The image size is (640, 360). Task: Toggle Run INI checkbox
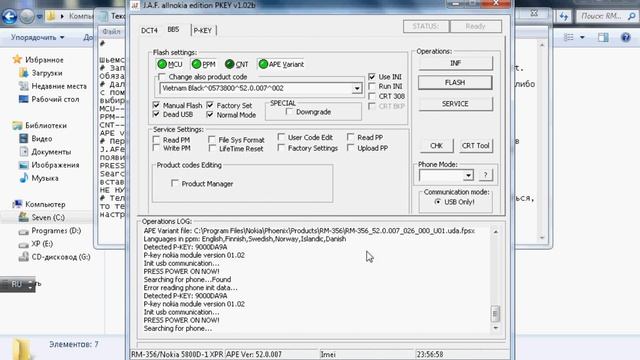click(x=372, y=87)
